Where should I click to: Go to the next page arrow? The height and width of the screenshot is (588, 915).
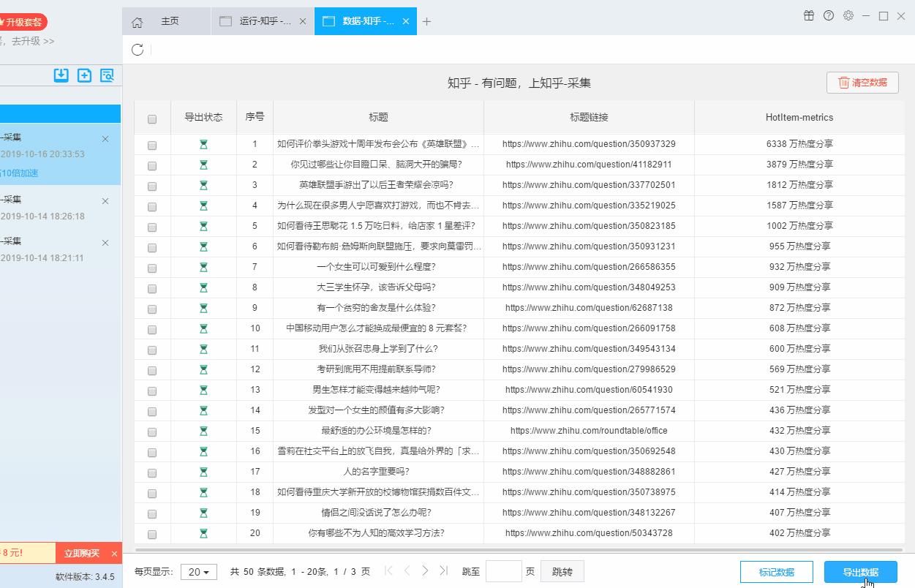click(425, 571)
